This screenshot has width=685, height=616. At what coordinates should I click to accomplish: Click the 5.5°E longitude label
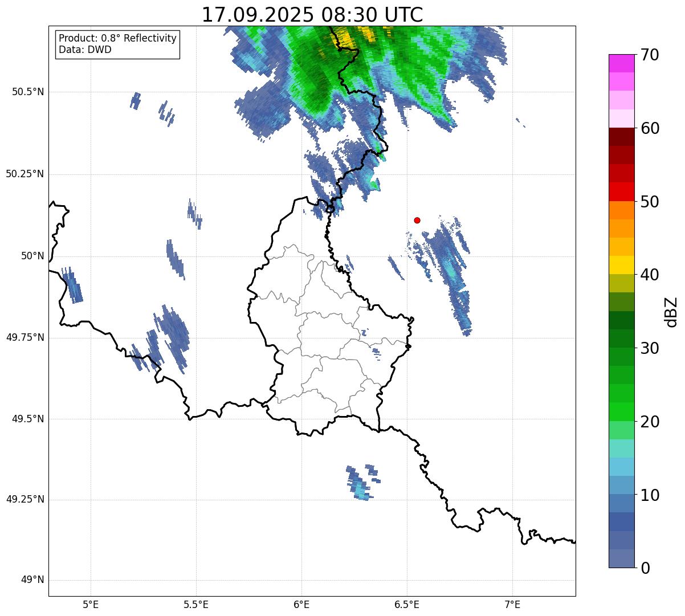197,605
